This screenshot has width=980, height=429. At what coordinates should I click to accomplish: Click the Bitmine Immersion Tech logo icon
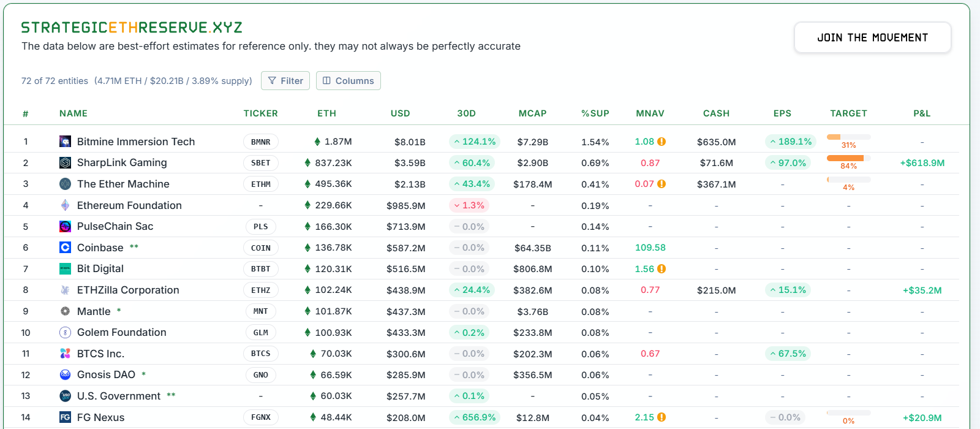click(x=65, y=142)
